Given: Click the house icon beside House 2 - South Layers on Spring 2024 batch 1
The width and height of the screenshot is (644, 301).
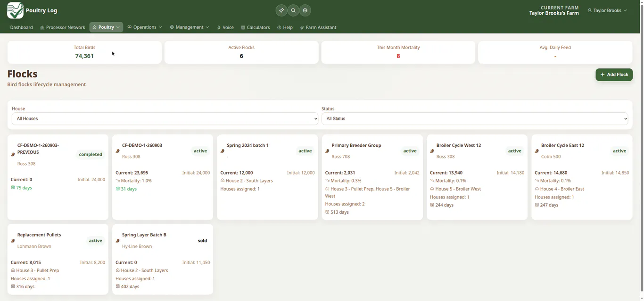Looking at the screenshot, I should click(x=223, y=181).
